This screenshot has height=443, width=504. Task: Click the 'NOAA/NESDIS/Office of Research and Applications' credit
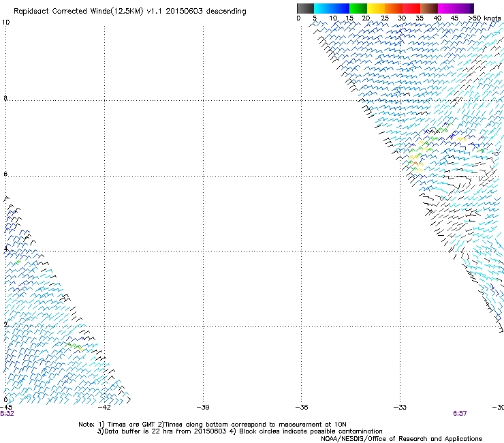(x=401, y=439)
